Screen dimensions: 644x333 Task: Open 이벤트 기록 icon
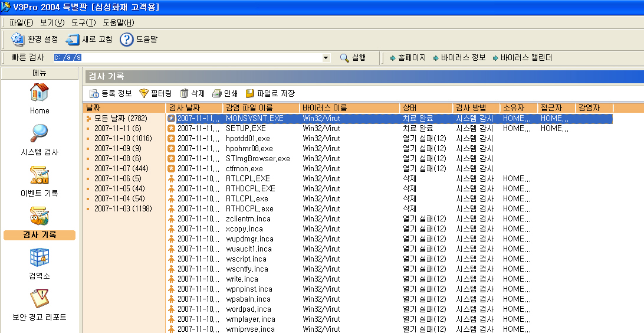[40, 175]
